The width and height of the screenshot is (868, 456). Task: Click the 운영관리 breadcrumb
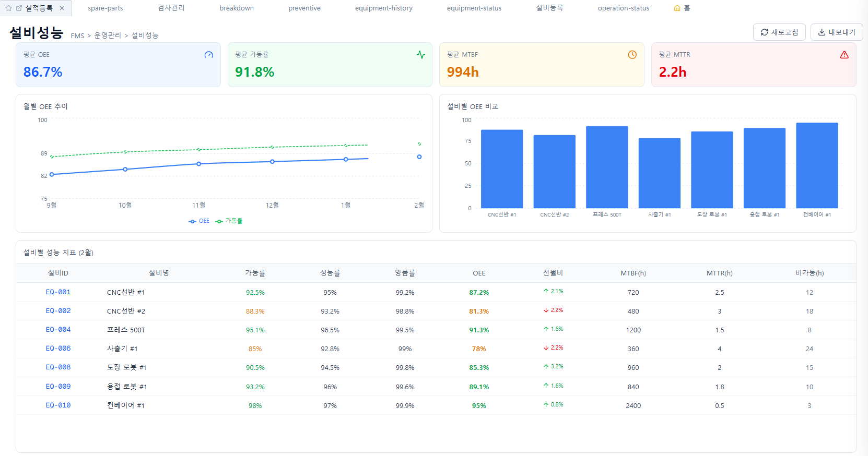pyautogui.click(x=108, y=35)
